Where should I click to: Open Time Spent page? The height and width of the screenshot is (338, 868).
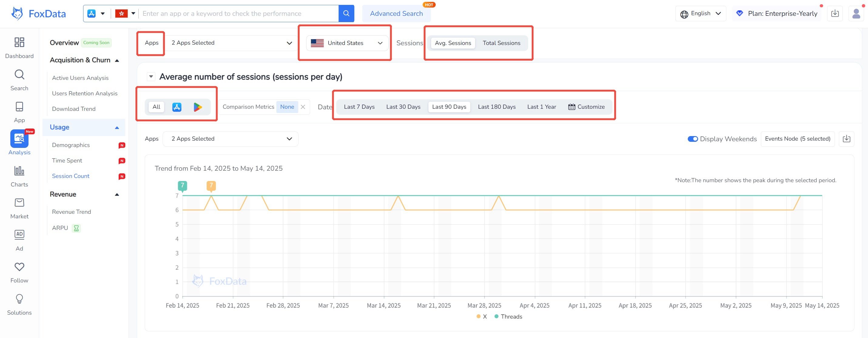[67, 161]
